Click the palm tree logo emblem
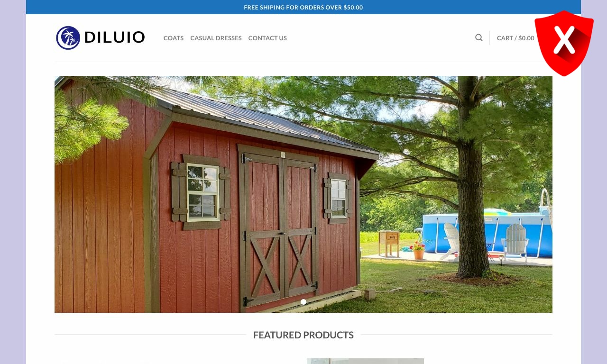 point(68,38)
